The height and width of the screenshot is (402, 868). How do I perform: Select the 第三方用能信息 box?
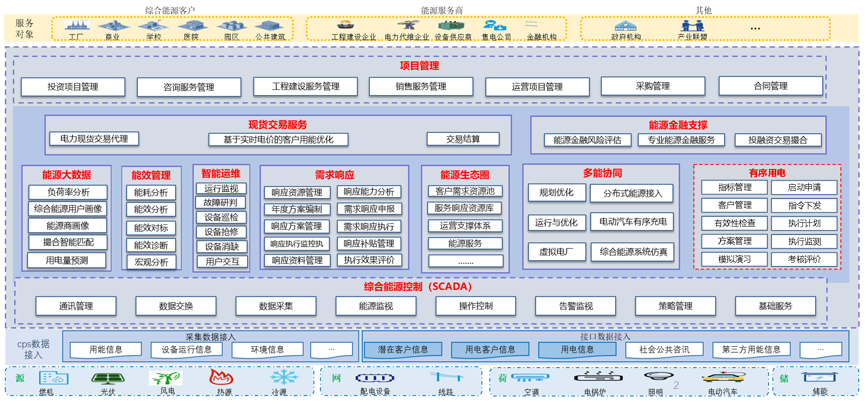pyautogui.click(x=751, y=349)
